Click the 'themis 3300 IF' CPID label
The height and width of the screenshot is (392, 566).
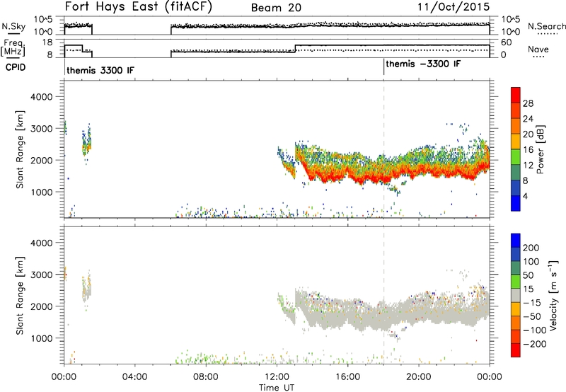100,70
